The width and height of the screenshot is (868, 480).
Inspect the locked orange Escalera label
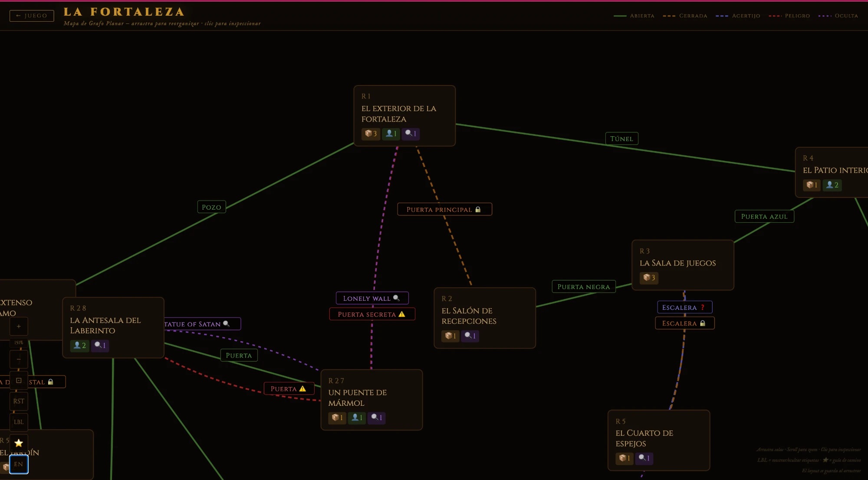tap(684, 323)
